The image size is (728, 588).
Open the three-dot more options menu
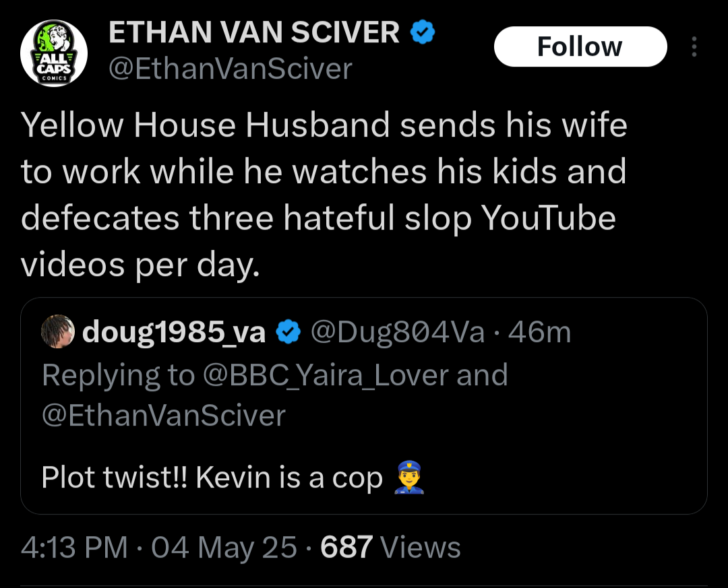694,46
